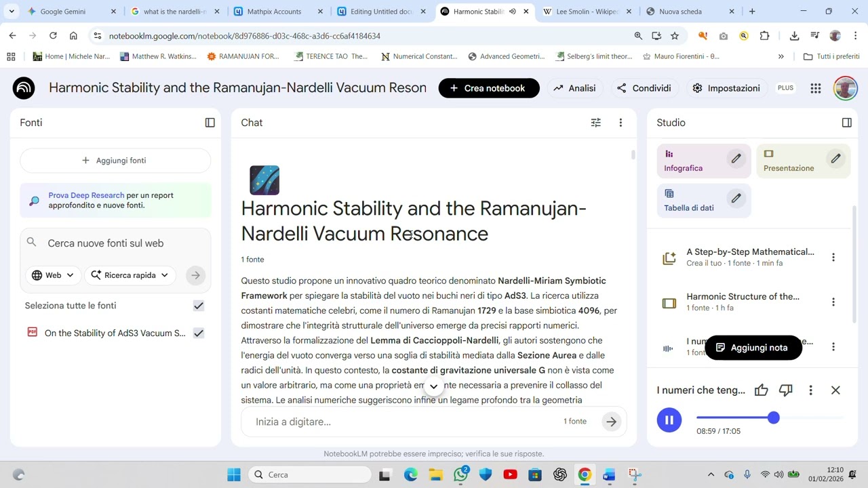The height and width of the screenshot is (488, 868).
Task: Edit the Presentazione tile options
Action: click(x=835, y=159)
